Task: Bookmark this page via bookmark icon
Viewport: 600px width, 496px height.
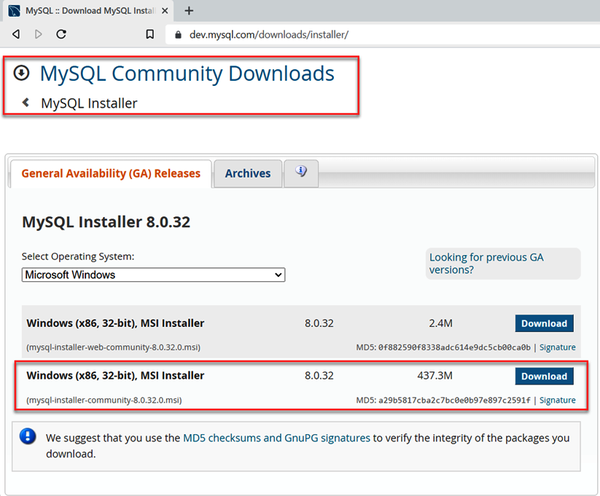Action: (x=150, y=34)
